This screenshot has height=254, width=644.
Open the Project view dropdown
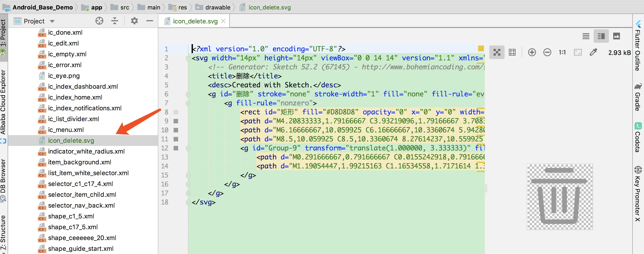[52, 21]
